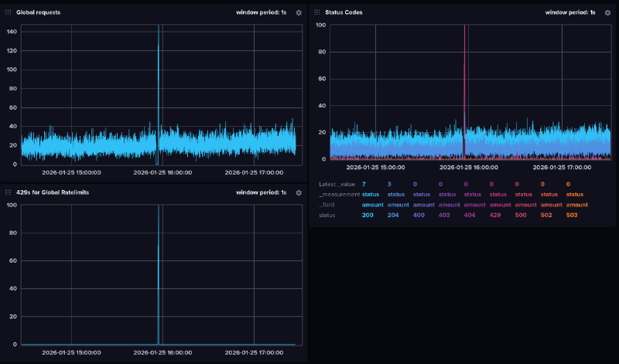Click the spike peak in Global requests graph

click(159, 27)
